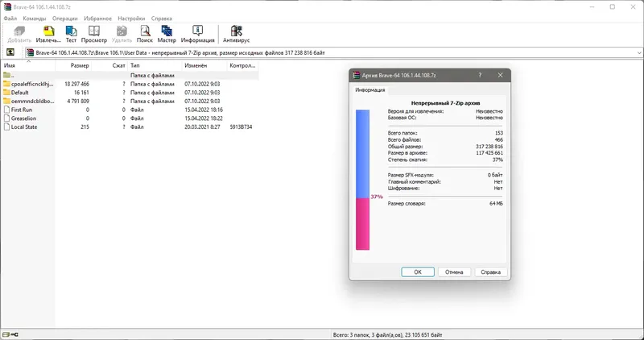Click the Справка button in dialog
The width and height of the screenshot is (644, 340).
coord(491,272)
